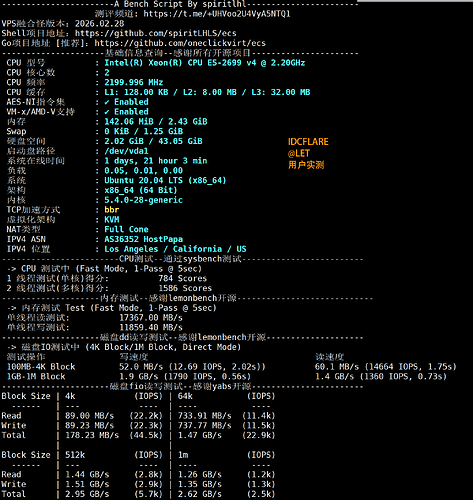The width and height of the screenshot is (473, 500).
Task: Open the github.com/oneclickvirt/ecs link
Action: [x=180, y=43]
